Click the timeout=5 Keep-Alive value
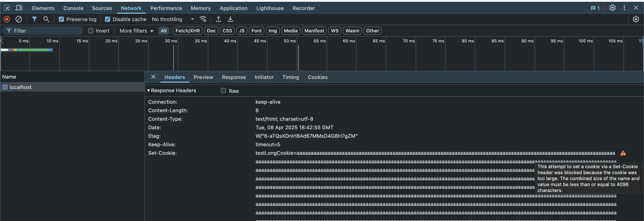This screenshot has height=221, width=644. pyautogui.click(x=268, y=145)
